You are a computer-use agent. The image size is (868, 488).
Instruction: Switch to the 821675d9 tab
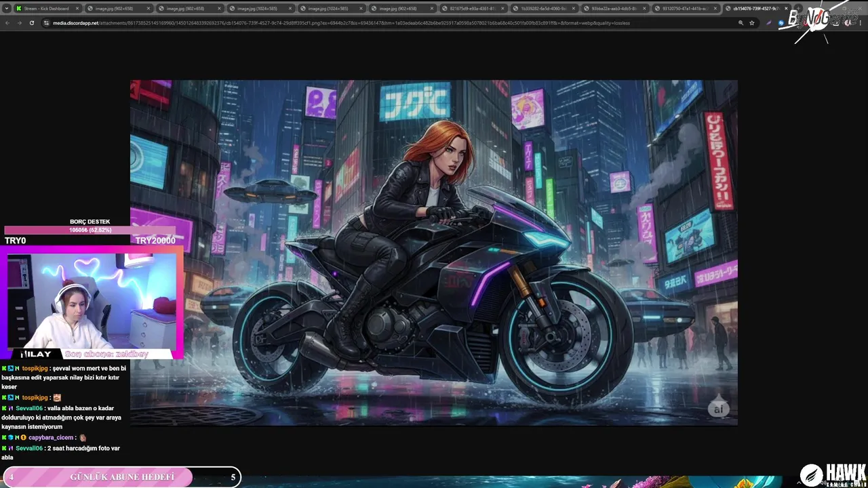click(x=473, y=9)
